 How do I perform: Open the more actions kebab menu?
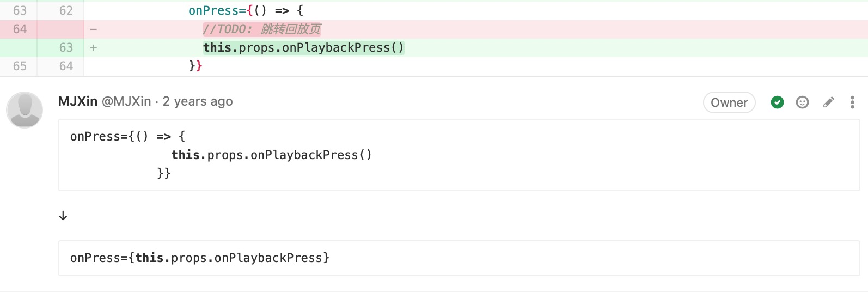pyautogui.click(x=852, y=102)
